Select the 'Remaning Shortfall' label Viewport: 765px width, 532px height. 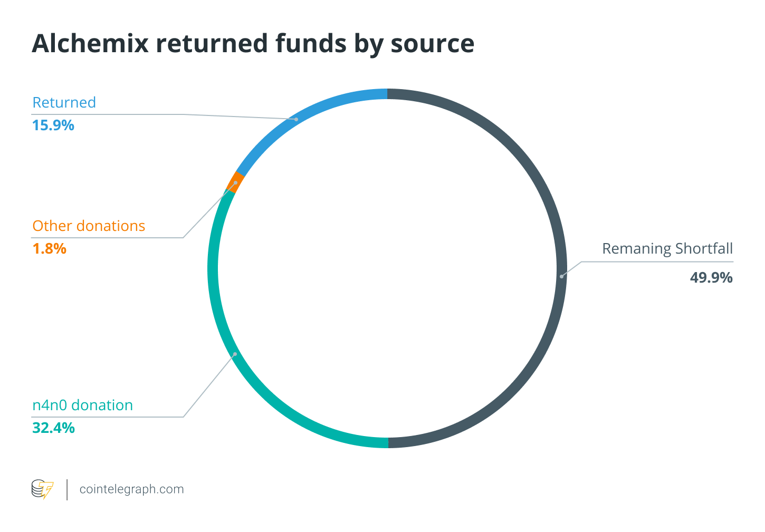667,248
